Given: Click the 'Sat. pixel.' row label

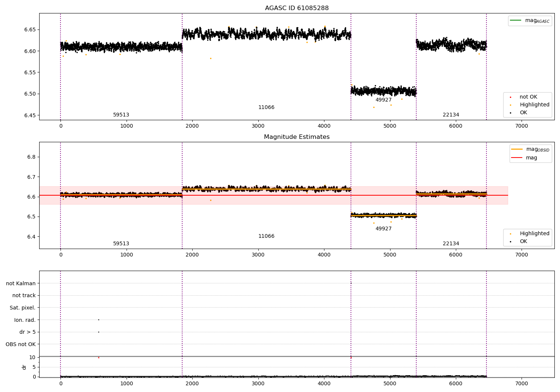Looking at the screenshot, I should (x=23, y=308).
